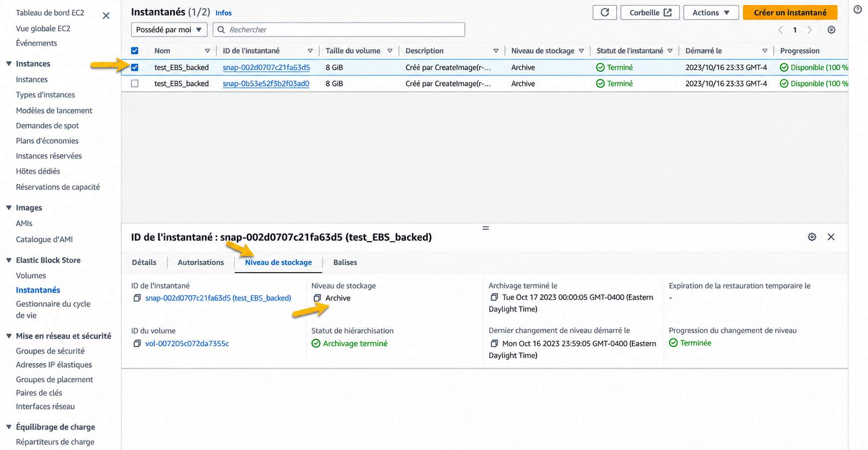Collapse the Elastic Block Store section
Viewport: 868px width, 450px height.
point(9,260)
